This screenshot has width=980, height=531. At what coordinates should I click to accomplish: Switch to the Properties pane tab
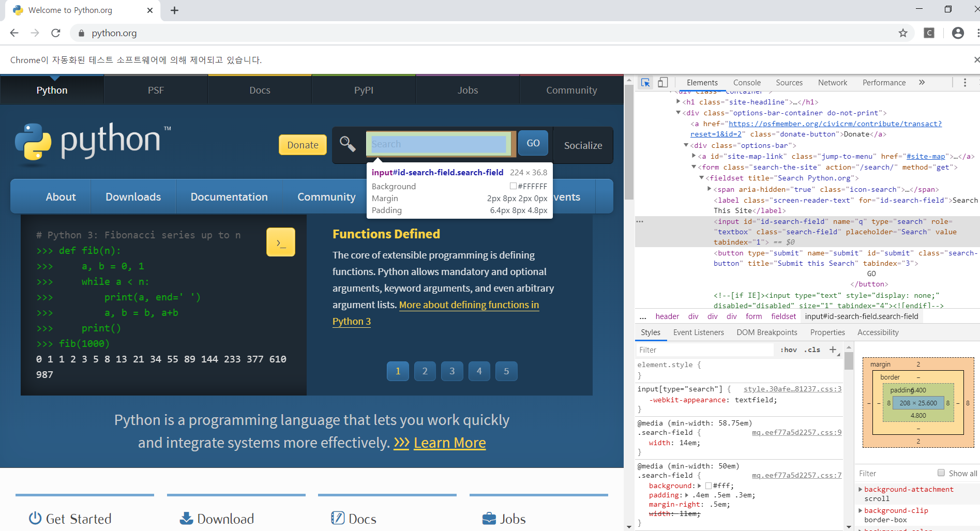[x=827, y=332]
